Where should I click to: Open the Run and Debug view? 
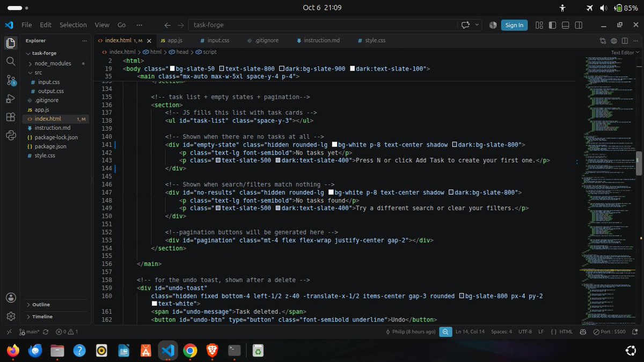pyautogui.click(x=10, y=99)
